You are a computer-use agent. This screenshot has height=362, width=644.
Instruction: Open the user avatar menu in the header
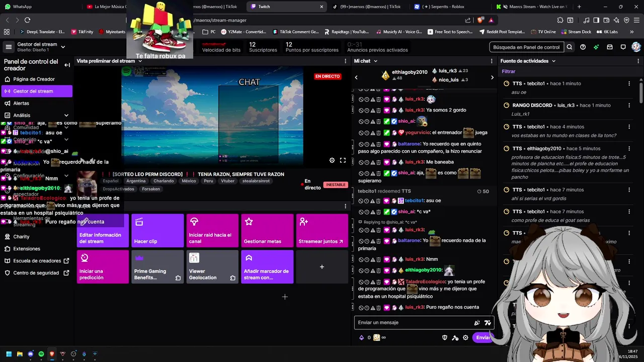636,47
